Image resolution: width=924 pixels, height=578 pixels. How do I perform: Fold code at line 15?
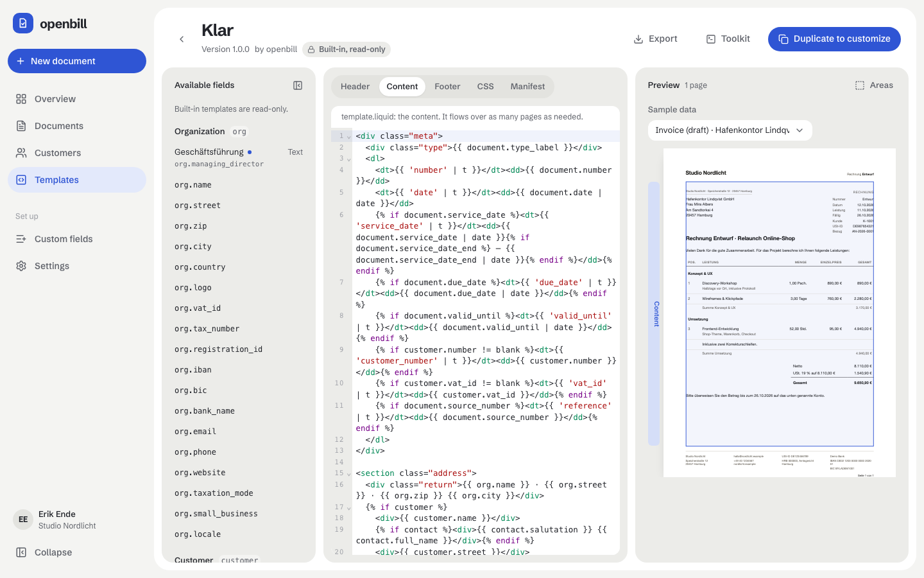pyautogui.click(x=349, y=474)
